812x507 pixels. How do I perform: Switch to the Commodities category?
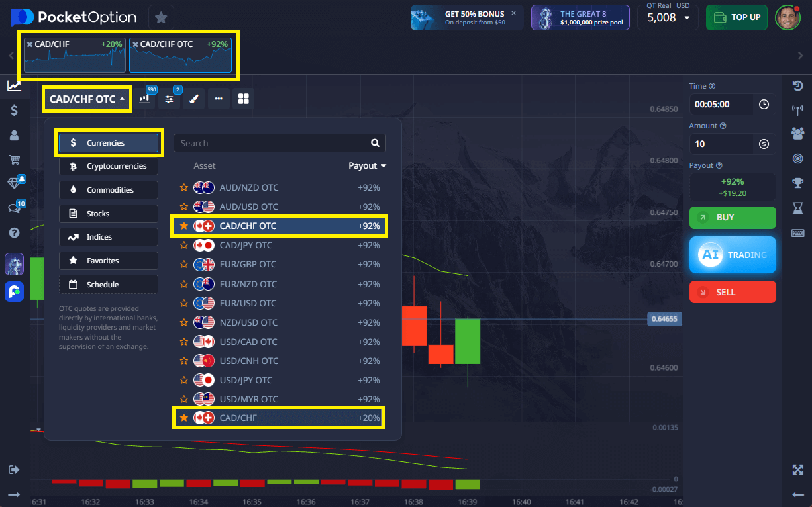click(x=109, y=190)
